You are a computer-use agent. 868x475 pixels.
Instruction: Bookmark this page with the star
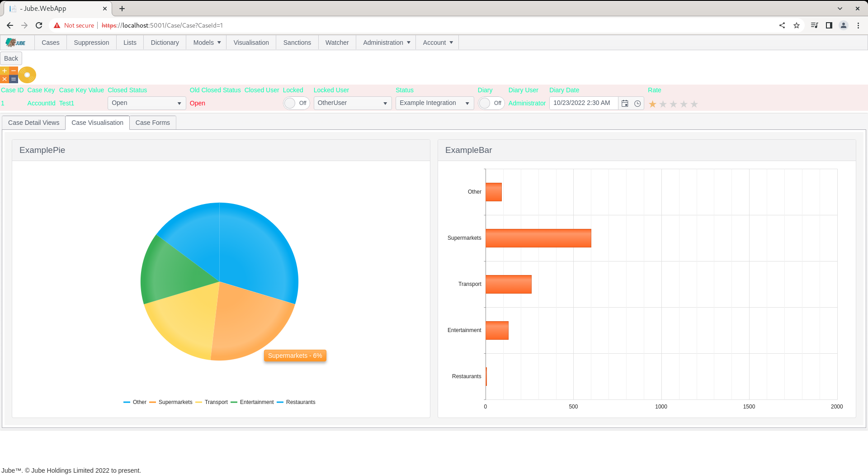[797, 25]
